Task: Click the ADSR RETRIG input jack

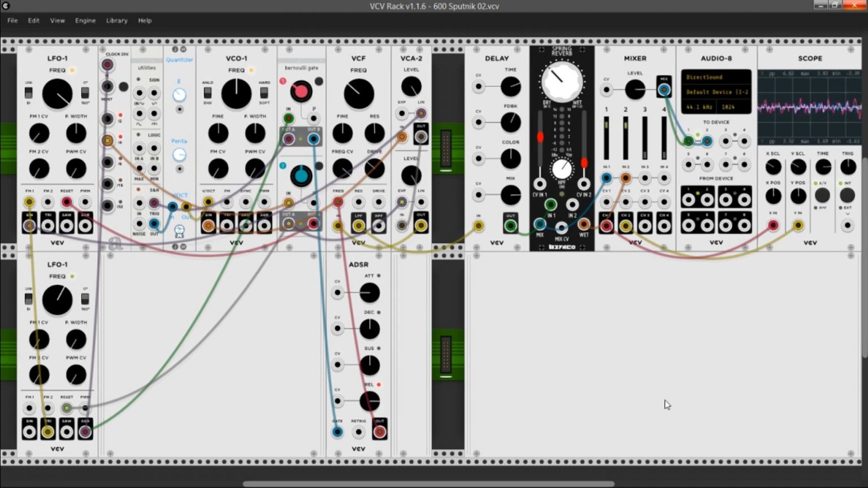Action: [358, 432]
